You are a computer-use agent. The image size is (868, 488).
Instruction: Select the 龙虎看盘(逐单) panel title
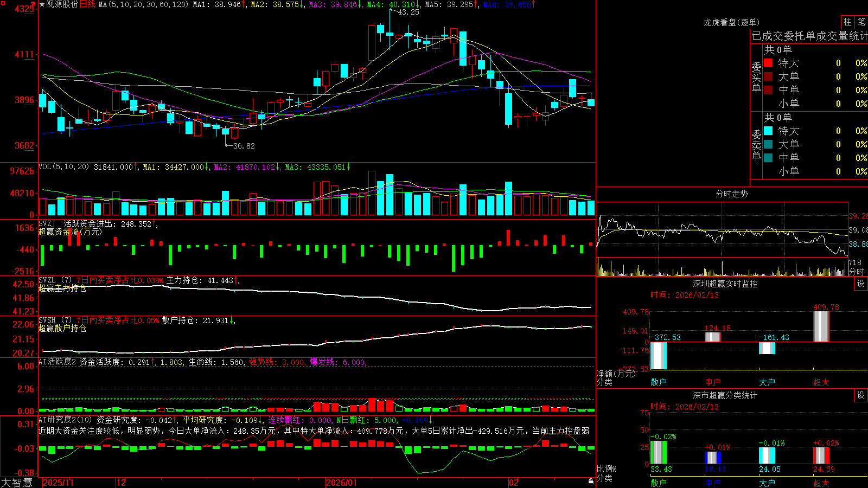(731, 22)
